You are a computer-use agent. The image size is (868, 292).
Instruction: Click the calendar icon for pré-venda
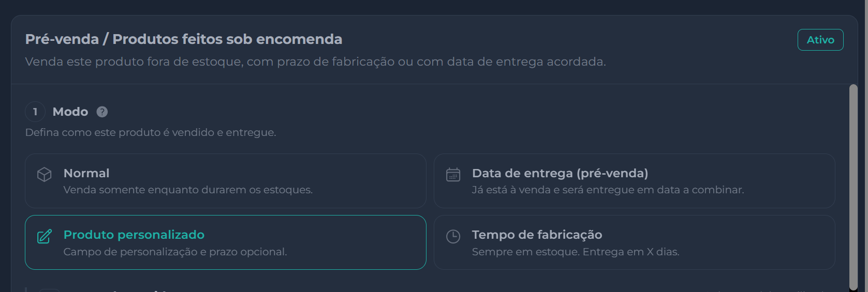453,175
